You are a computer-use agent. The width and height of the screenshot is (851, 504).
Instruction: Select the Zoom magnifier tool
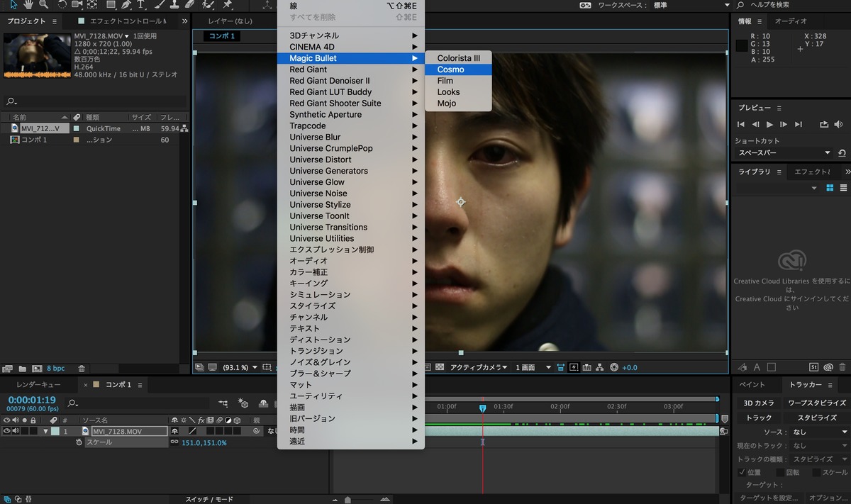pos(43,4)
